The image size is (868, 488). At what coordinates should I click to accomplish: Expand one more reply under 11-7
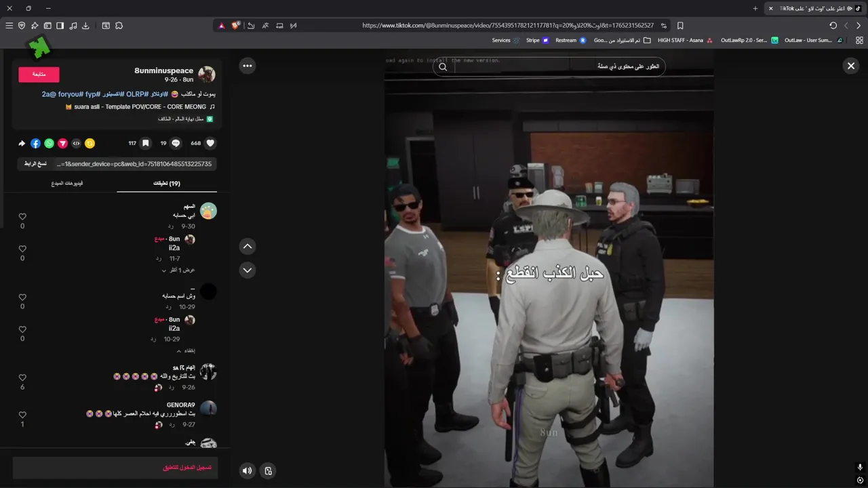click(178, 270)
